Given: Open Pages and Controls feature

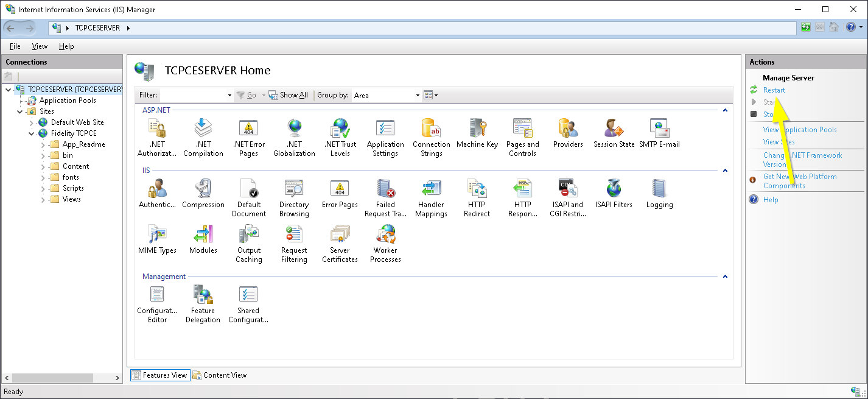Looking at the screenshot, I should (522, 138).
